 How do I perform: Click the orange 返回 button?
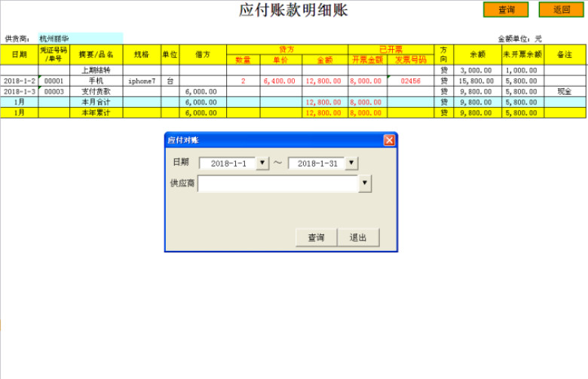(562, 10)
